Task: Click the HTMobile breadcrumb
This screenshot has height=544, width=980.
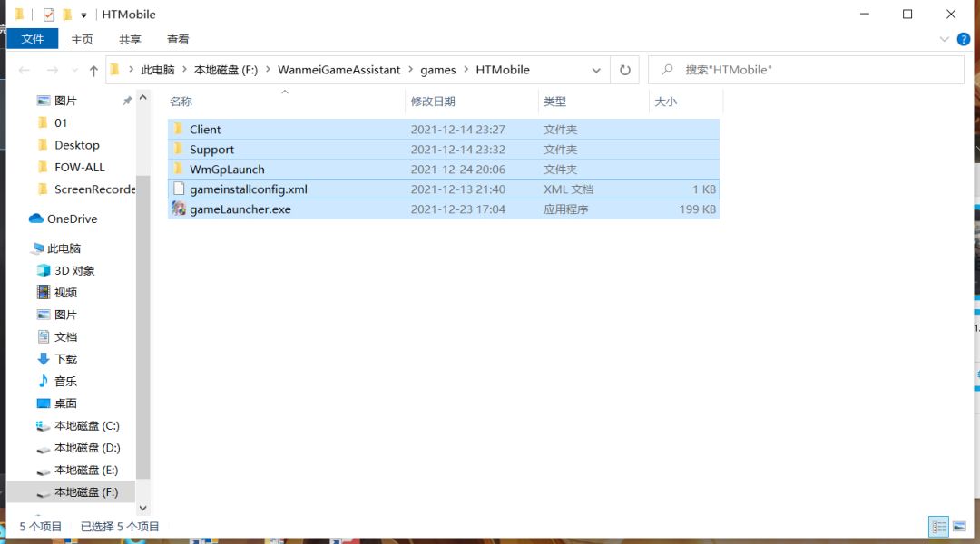Action: [x=503, y=70]
